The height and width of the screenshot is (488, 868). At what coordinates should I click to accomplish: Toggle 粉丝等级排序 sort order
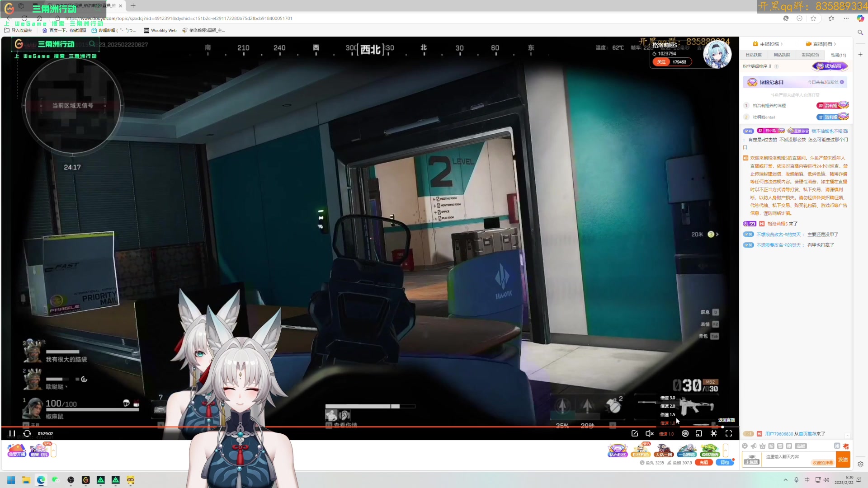pyautogui.click(x=757, y=66)
